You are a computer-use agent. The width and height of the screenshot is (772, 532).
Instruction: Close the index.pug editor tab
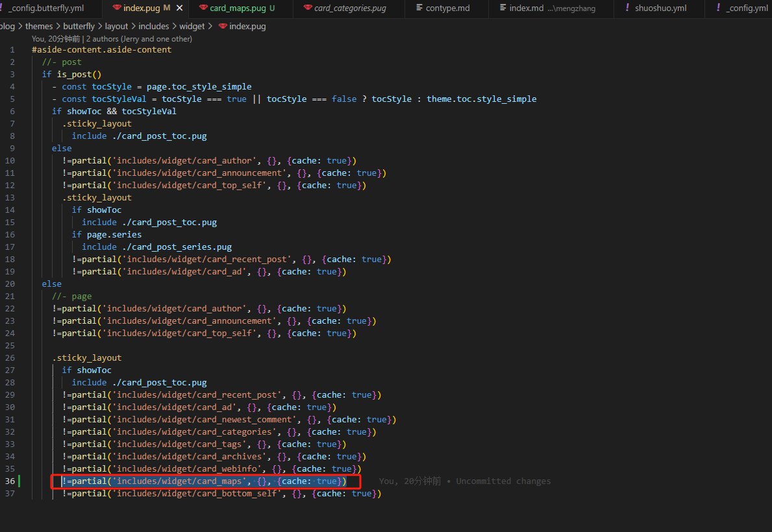tap(178, 8)
